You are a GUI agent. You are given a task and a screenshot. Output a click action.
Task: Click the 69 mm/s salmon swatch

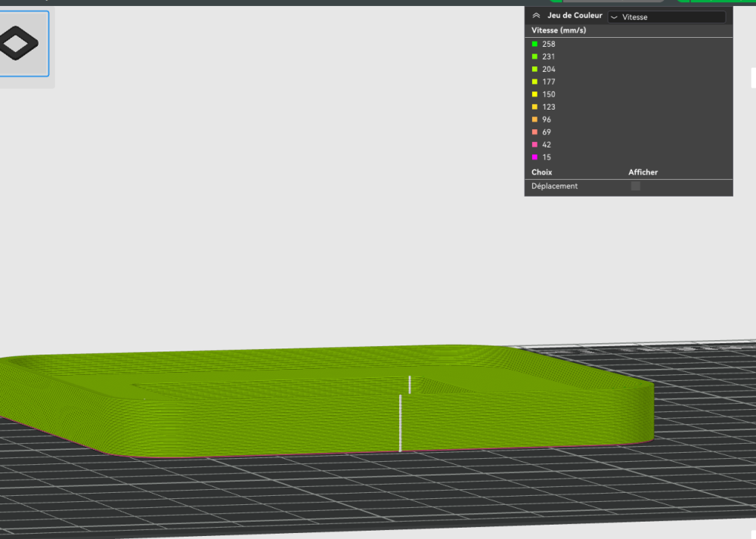534,132
